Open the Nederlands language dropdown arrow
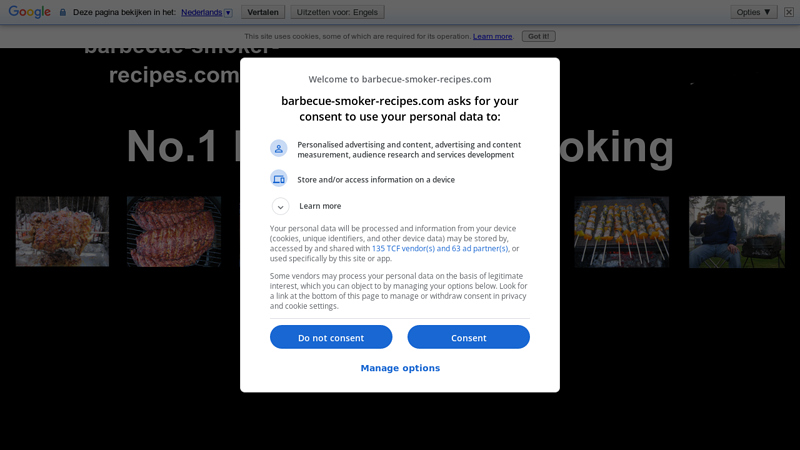800x450 pixels. (228, 13)
